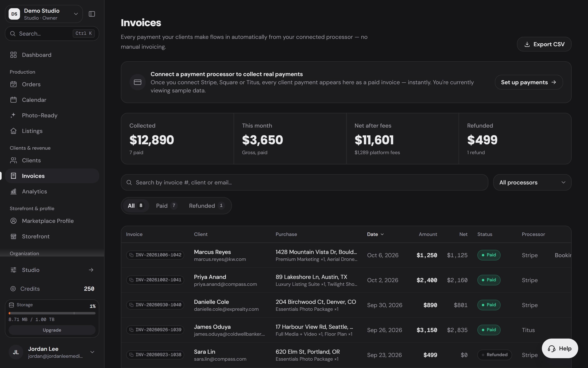Copy invoice number INV-20260923-1038
The image size is (588, 368).
click(155, 355)
